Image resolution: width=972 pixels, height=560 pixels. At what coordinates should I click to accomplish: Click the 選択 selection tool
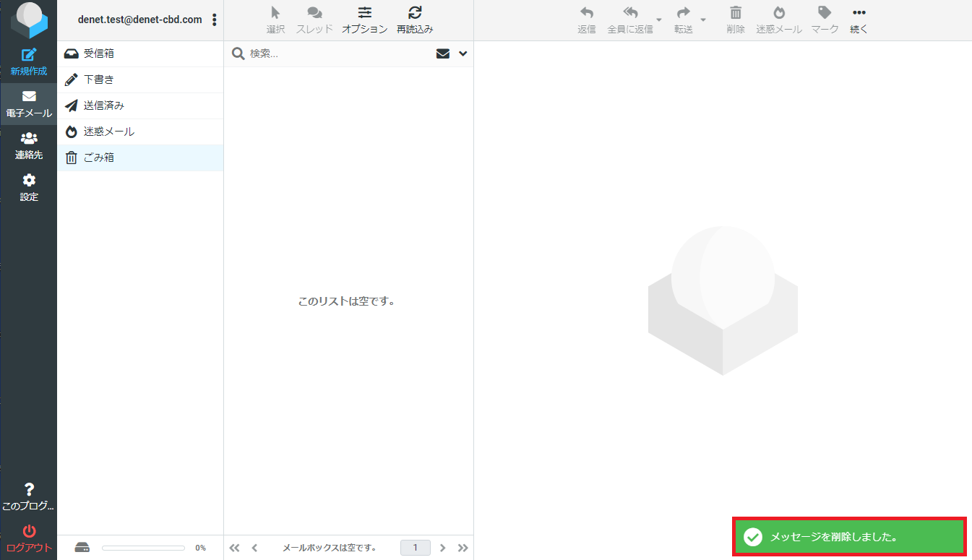coord(275,20)
